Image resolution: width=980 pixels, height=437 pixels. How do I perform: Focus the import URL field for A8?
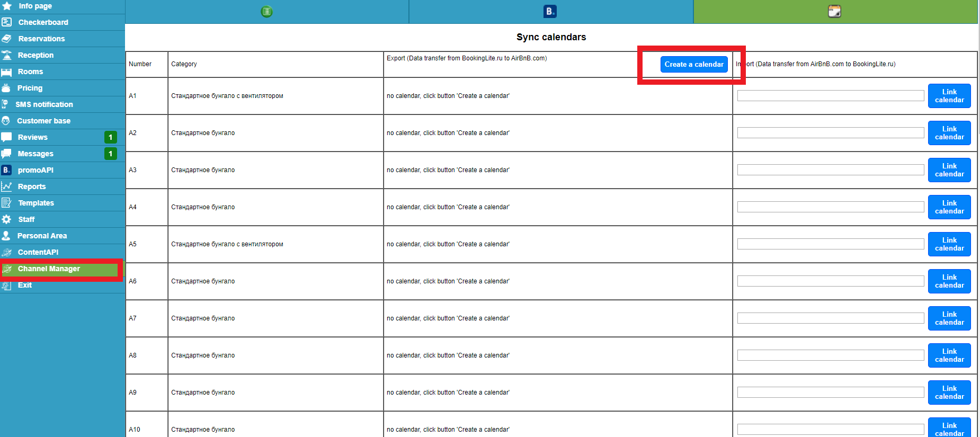831,355
